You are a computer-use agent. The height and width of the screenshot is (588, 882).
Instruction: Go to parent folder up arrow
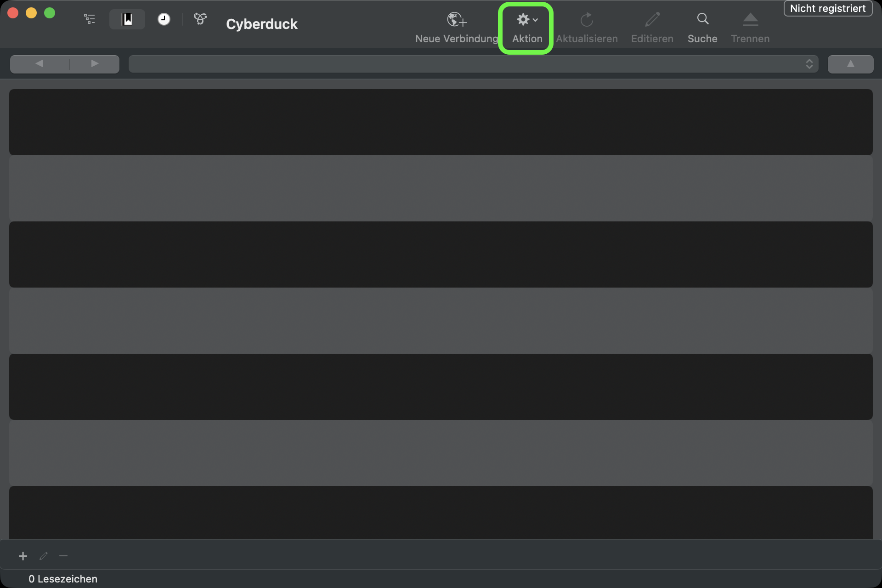[850, 64]
